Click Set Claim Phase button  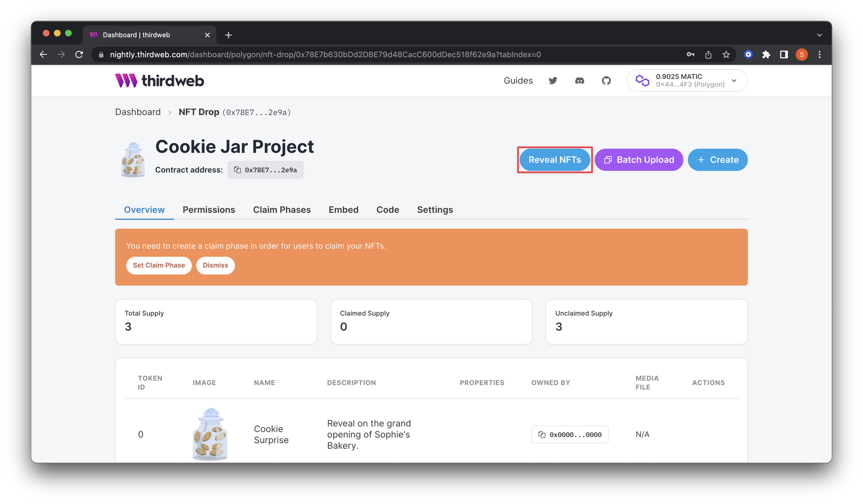pyautogui.click(x=159, y=266)
